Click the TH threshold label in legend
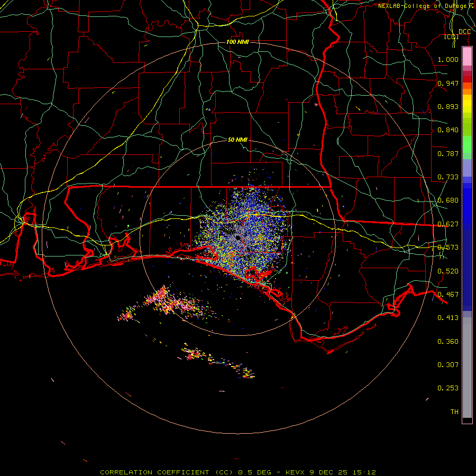The width and height of the screenshot is (476, 476). 454,412
